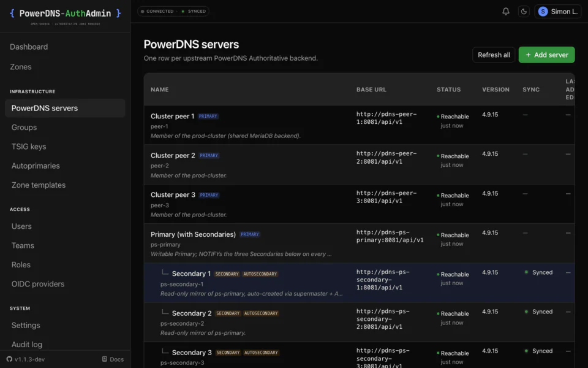Click AUTOSECONDARY badge on Secondary 3
The height and width of the screenshot is (368, 588).
[x=261, y=353]
